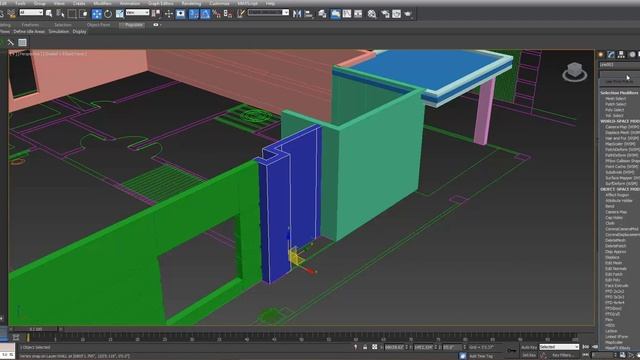Click the Set Key button
640x360 pixels.
[529, 355]
